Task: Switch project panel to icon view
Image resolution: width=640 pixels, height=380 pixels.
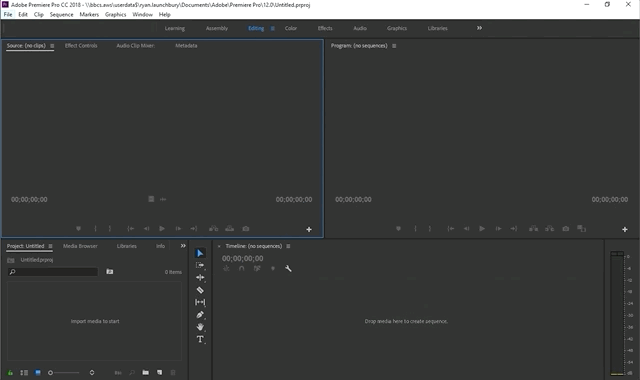Action: pyautogui.click(x=38, y=373)
